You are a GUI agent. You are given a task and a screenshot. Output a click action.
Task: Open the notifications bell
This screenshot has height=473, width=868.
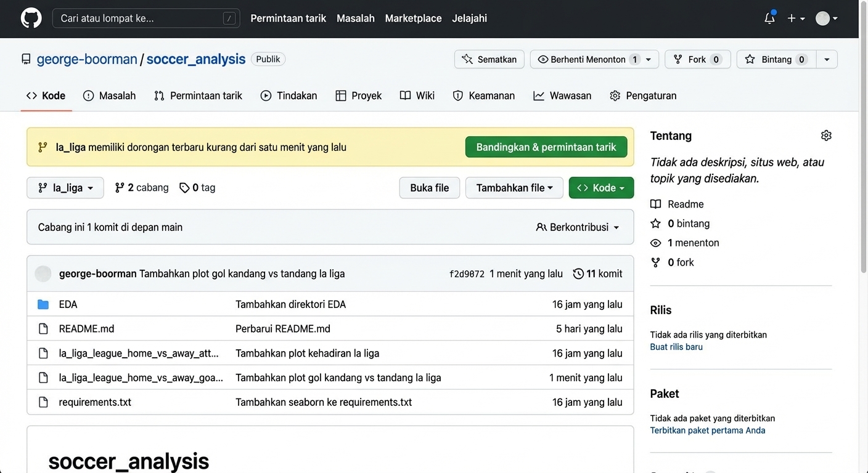click(769, 18)
